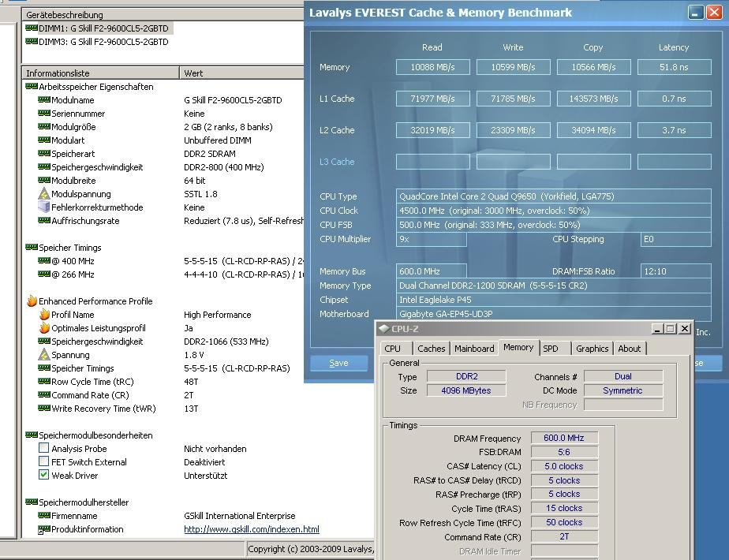729x560 pixels.
Task: Click the 'High Performance' profile name value
Action: tap(218, 315)
